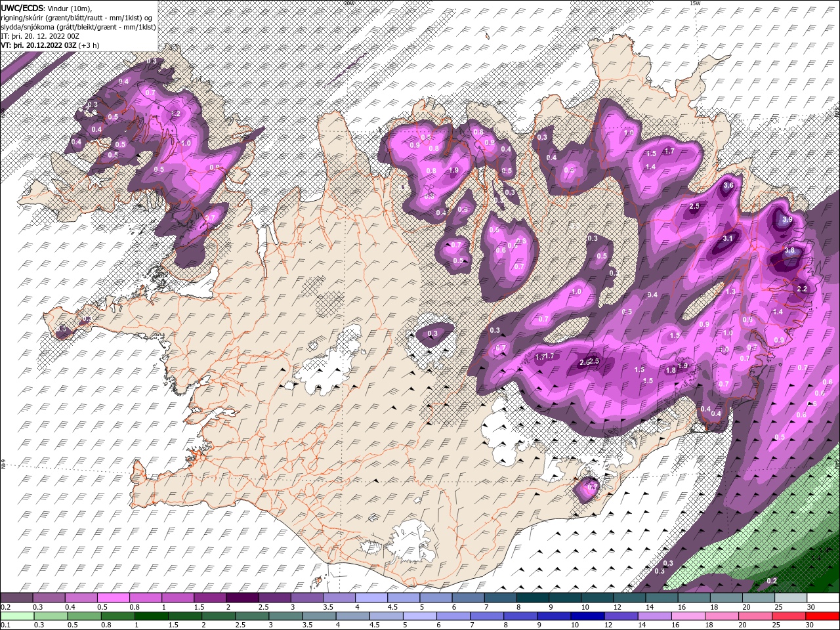Select the darkest purple 2 mm snow swatch

242,598
